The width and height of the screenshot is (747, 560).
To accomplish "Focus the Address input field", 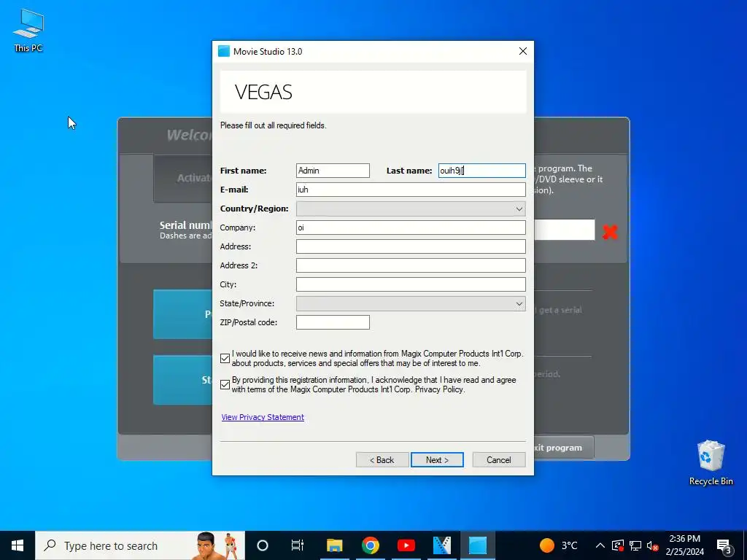I will click(411, 246).
